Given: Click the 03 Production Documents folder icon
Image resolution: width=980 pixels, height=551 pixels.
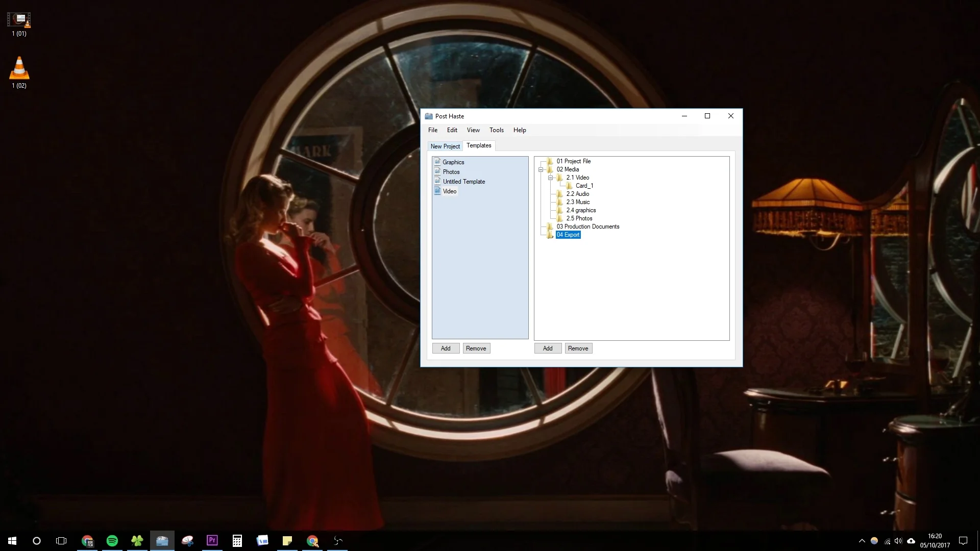Looking at the screenshot, I should click(x=550, y=227).
